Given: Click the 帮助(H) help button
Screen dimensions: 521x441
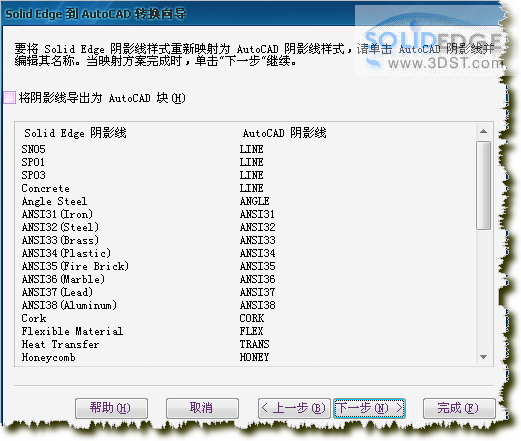Looking at the screenshot, I should (x=111, y=408).
